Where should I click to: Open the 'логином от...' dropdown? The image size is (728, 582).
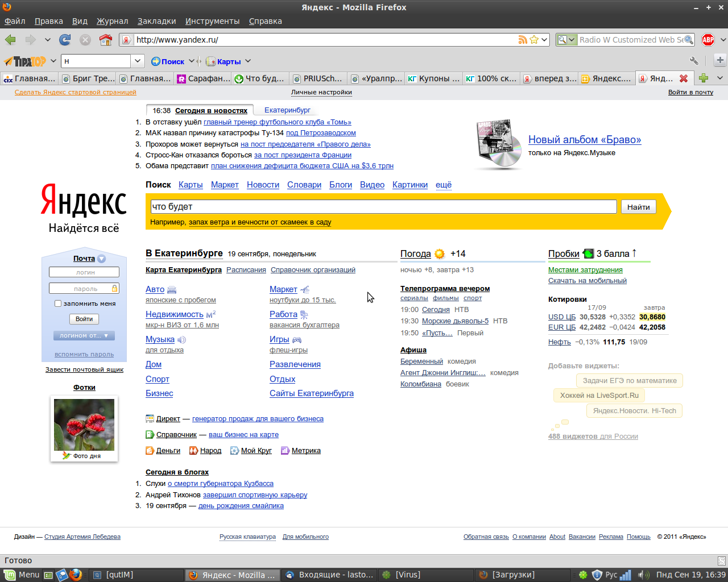pyautogui.click(x=84, y=335)
